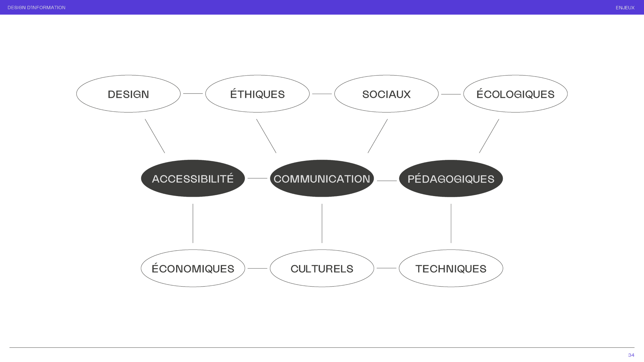
Task: Click the ENJEUX section label
Action: point(625,7)
